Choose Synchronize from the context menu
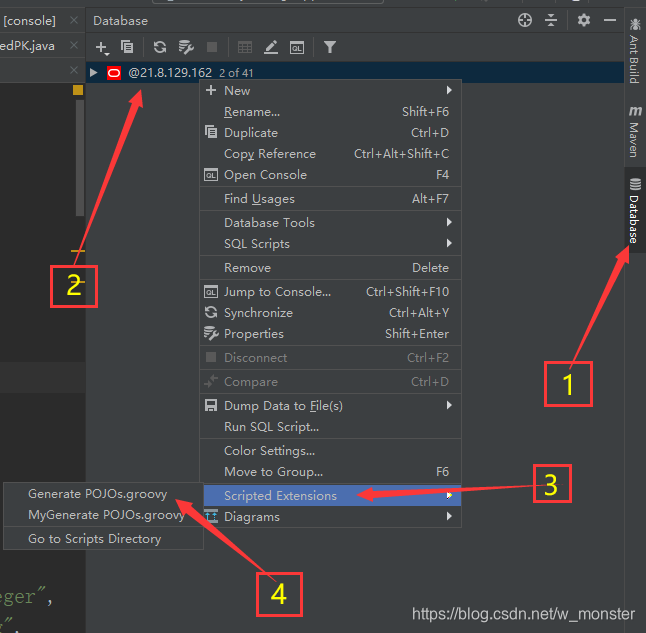 click(330, 312)
